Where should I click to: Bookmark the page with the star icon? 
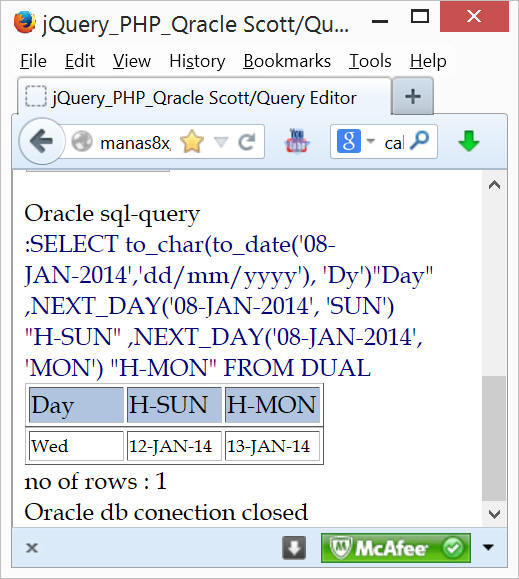[x=192, y=142]
